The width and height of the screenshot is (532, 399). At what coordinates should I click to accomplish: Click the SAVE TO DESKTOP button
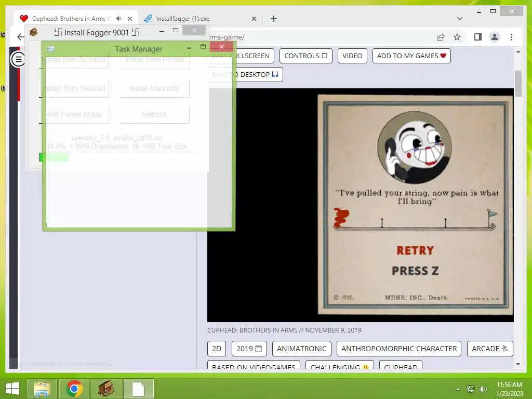[245, 74]
